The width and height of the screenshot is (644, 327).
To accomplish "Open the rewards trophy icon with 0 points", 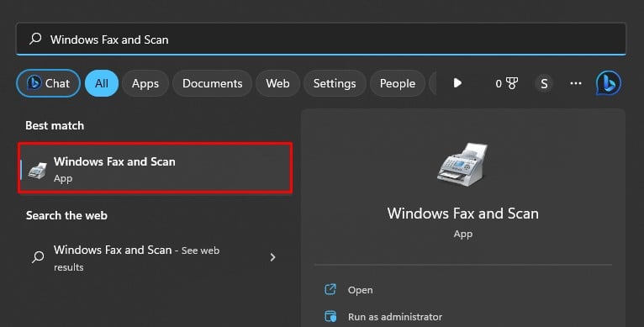I will pos(507,83).
